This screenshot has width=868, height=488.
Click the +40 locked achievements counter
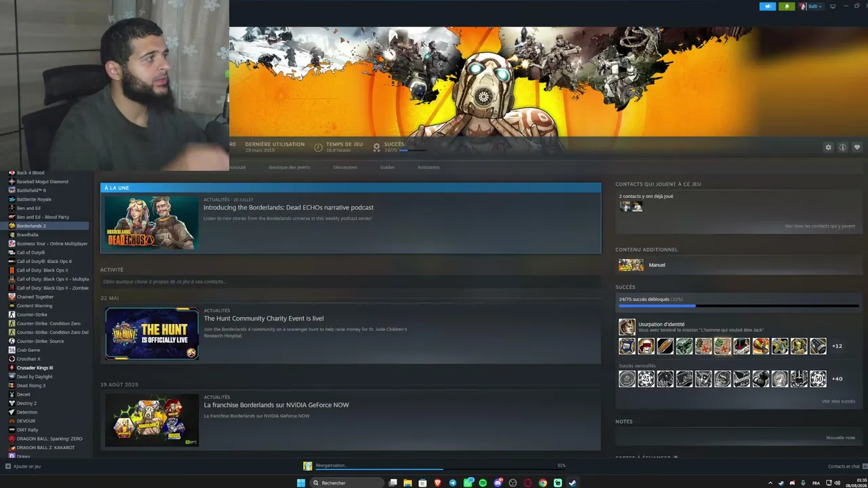[837, 379]
